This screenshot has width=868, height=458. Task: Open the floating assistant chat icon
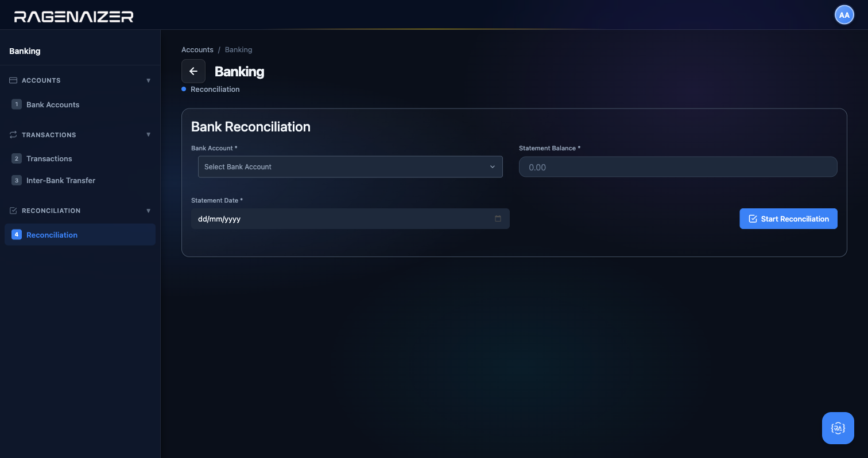pos(838,428)
